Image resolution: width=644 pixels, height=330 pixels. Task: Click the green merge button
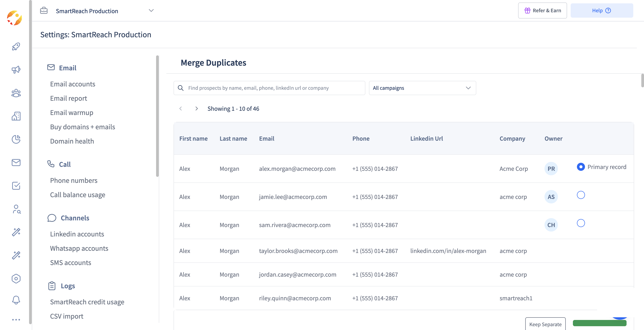(x=600, y=323)
